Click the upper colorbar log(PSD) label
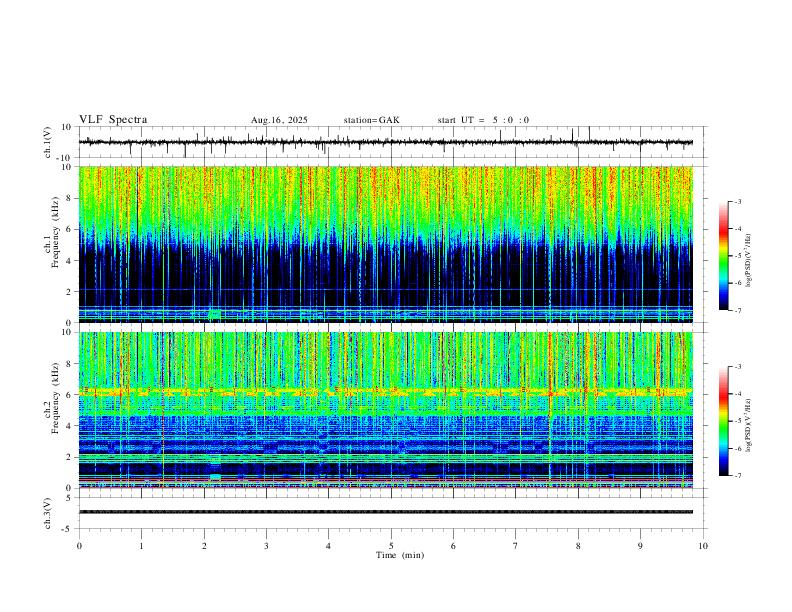This screenshot has width=792, height=612. [749, 261]
